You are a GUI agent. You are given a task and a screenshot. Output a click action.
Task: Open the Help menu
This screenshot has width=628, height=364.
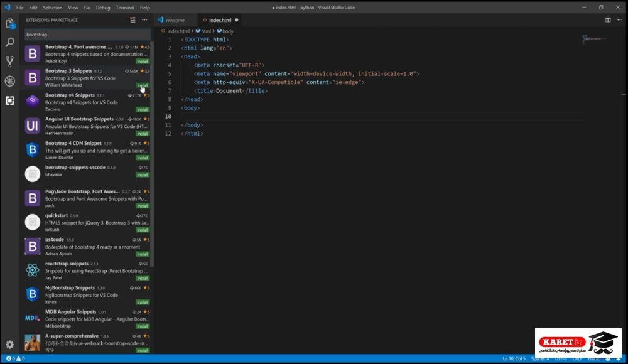pos(144,8)
